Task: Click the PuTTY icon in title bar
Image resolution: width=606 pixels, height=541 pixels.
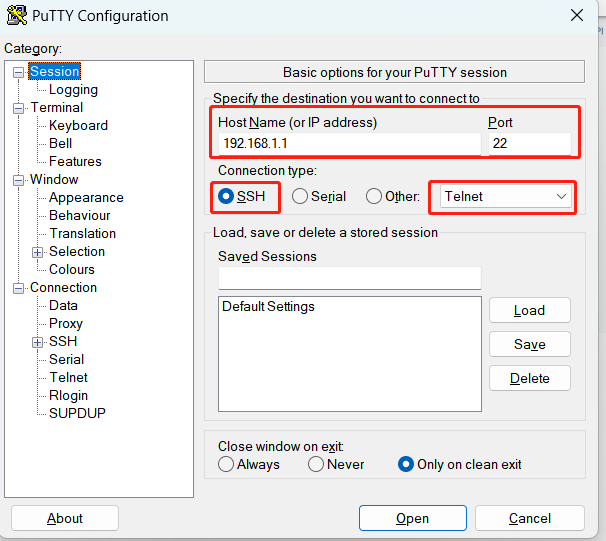Action: [17, 15]
